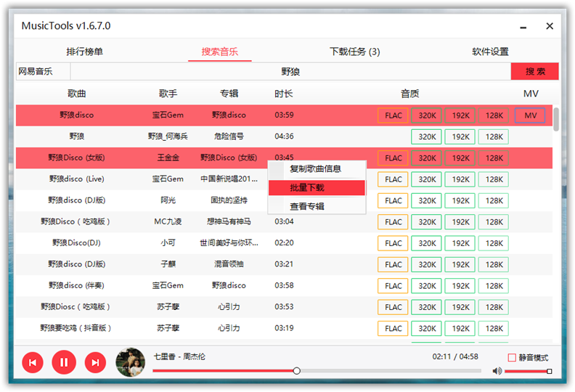Viewport: 575px width, 392px height.
Task: Switch to the 排行榜单 tab
Action: (85, 52)
